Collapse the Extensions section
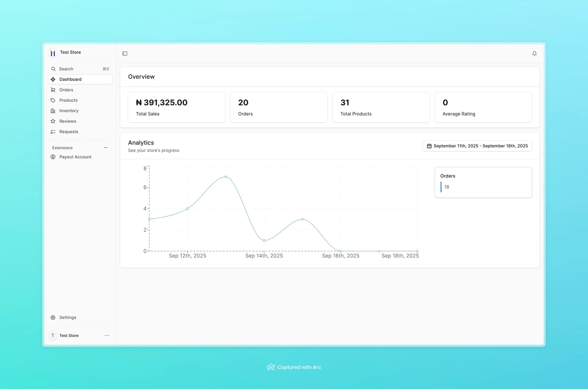Image resolution: width=588 pixels, height=389 pixels. pos(106,148)
